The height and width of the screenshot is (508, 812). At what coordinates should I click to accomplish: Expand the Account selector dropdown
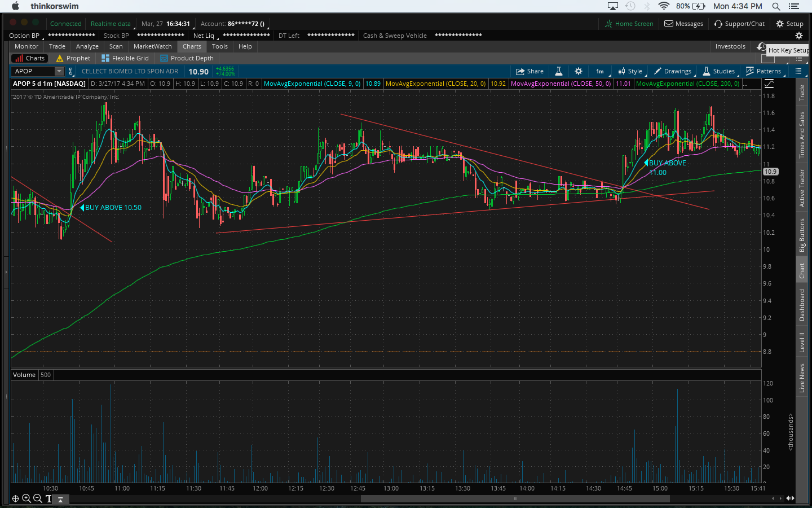tap(233, 24)
